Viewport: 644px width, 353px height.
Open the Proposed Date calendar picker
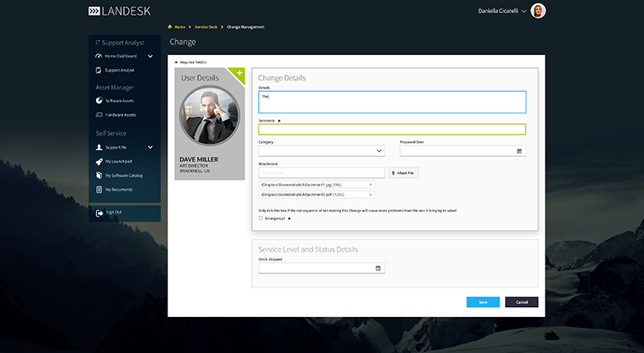519,151
